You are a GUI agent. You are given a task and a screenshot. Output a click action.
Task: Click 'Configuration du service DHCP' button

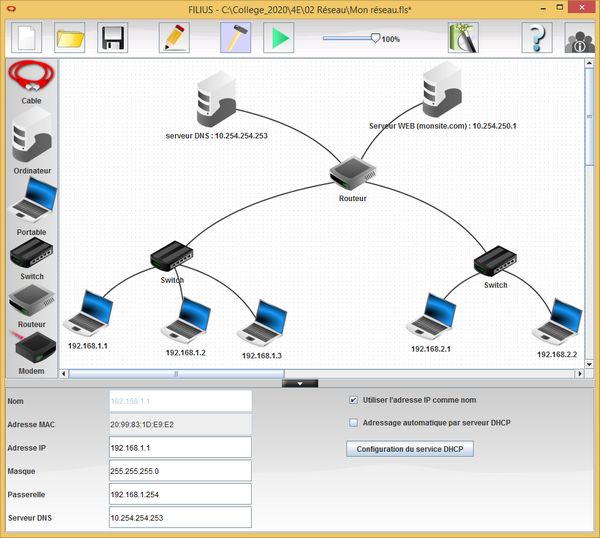[x=410, y=449]
